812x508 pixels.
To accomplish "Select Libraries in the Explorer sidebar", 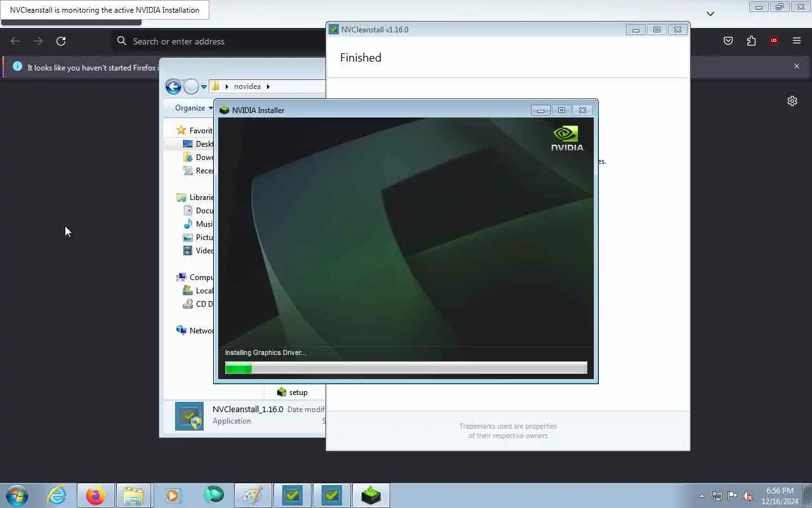I will (194, 197).
